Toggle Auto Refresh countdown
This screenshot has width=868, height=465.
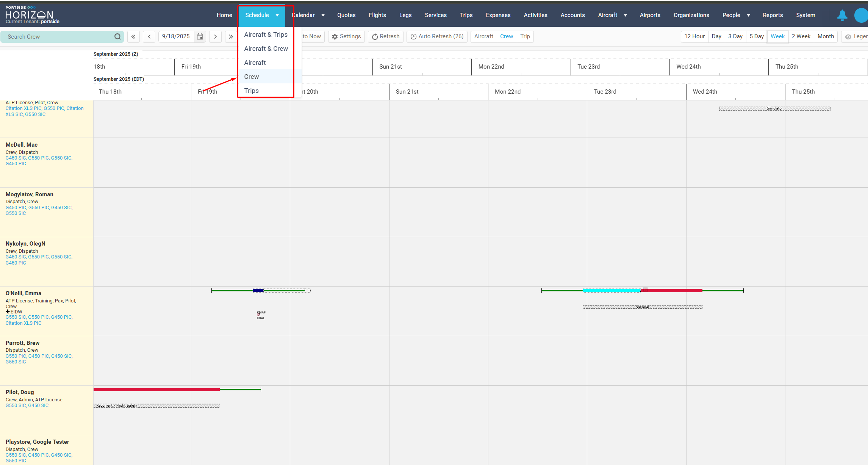[x=437, y=37]
